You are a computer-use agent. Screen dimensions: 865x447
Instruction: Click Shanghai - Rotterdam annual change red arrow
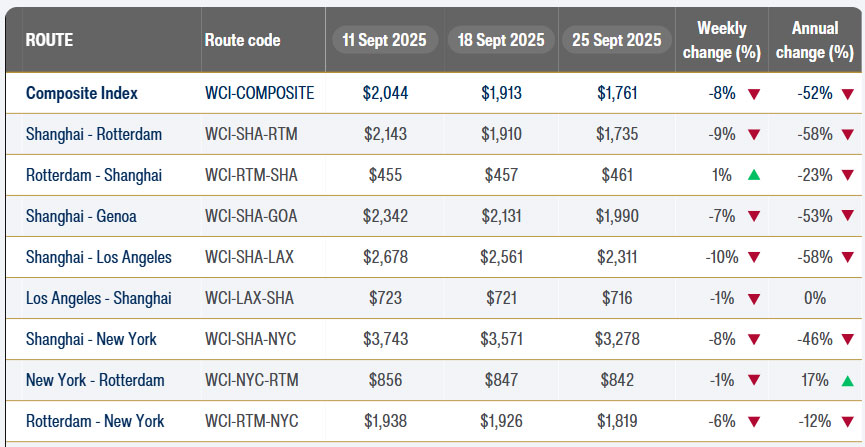point(847,134)
